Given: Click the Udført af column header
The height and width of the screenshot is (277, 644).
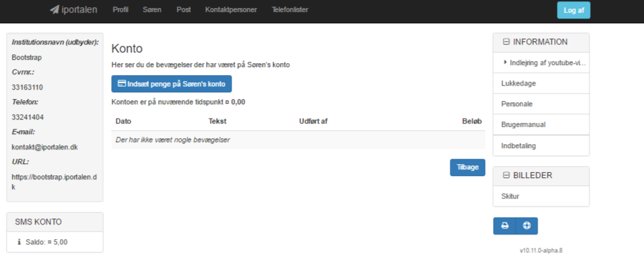Looking at the screenshot, I should pyautogui.click(x=313, y=122).
